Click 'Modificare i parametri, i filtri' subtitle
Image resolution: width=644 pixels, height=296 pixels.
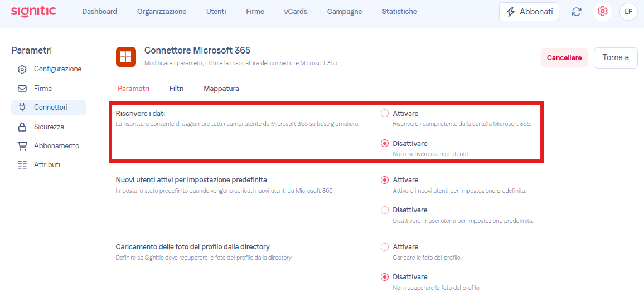[241, 64]
